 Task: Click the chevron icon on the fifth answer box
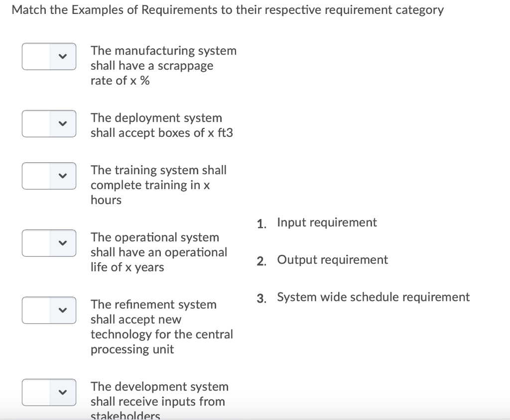point(62,310)
